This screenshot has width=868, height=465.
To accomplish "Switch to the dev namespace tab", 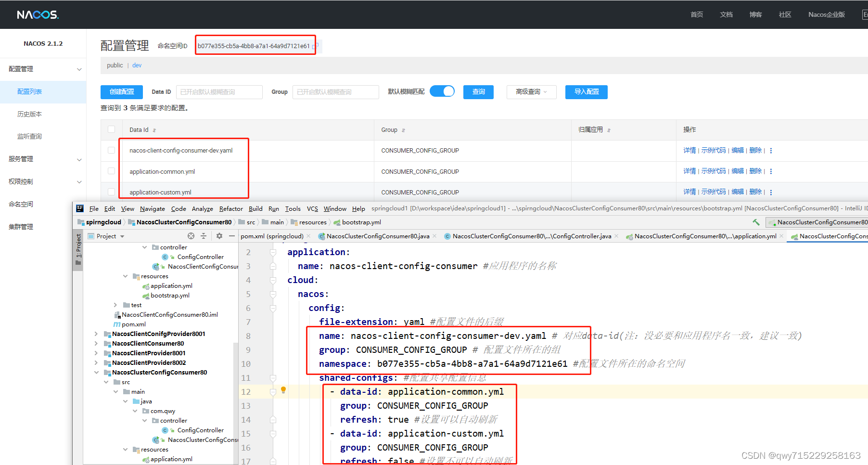I will pyautogui.click(x=137, y=65).
